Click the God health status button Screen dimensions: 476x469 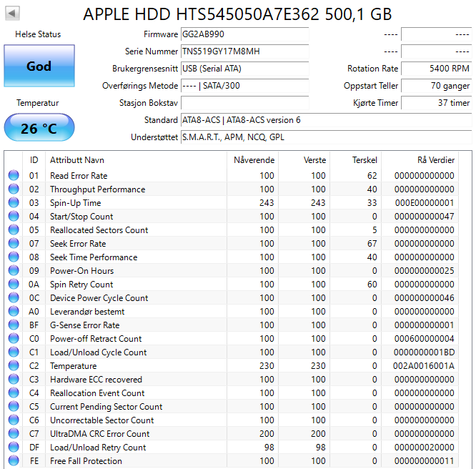click(x=39, y=66)
